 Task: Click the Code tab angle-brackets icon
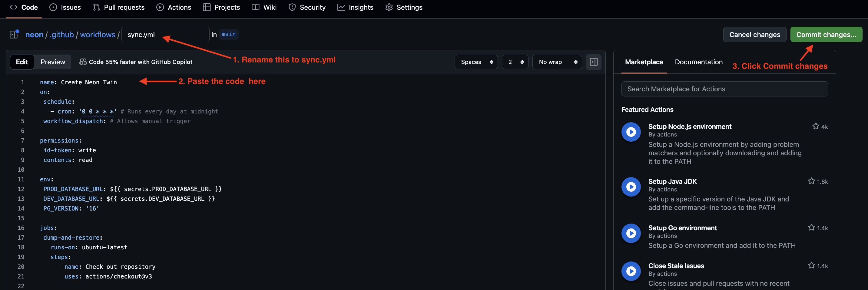tap(14, 7)
